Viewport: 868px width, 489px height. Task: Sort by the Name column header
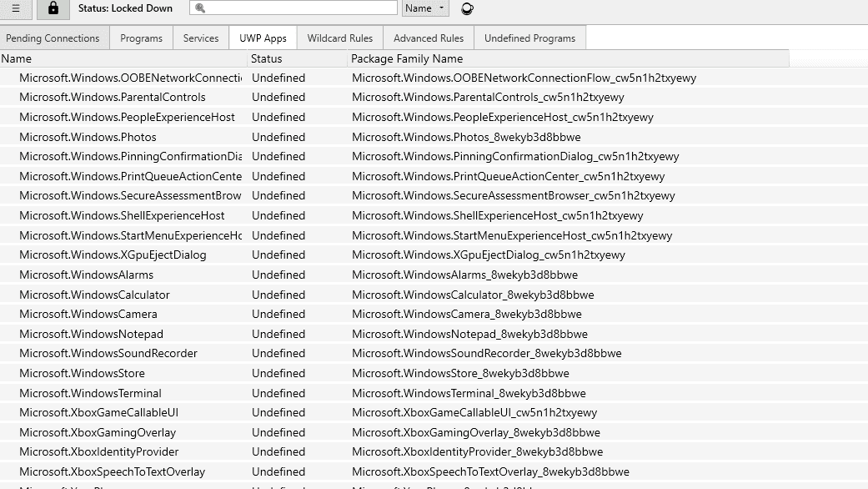(x=123, y=58)
